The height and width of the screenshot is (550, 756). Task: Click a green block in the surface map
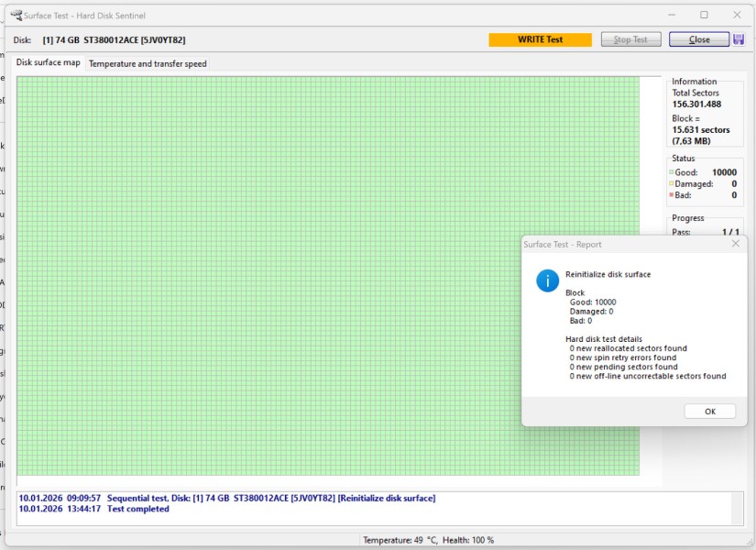pyautogui.click(x=275, y=275)
